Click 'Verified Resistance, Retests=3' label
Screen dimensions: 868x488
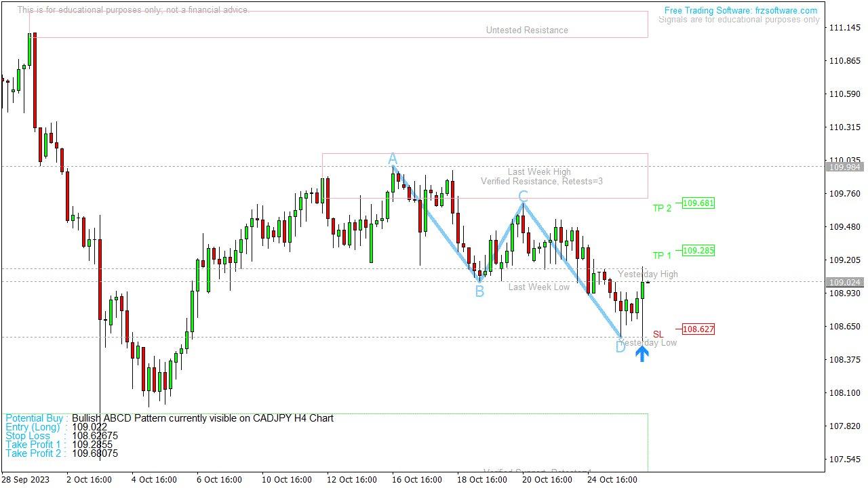542,181
